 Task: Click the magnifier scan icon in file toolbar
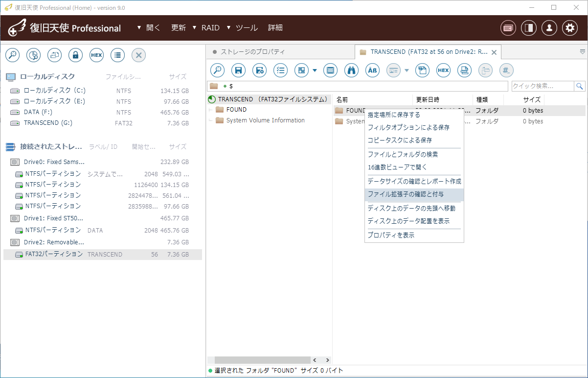[x=217, y=71]
